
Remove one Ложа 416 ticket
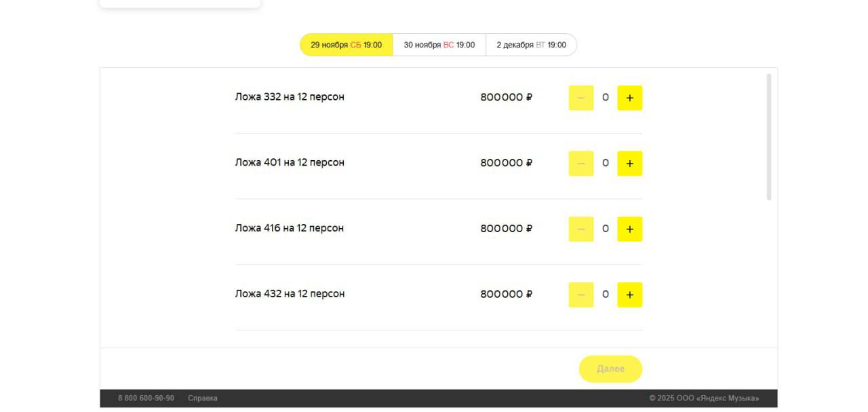tap(580, 229)
